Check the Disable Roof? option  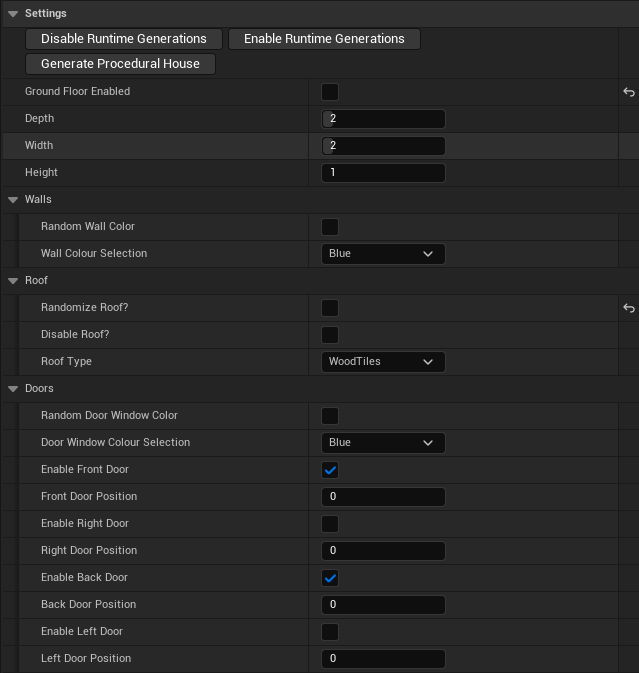pos(330,335)
